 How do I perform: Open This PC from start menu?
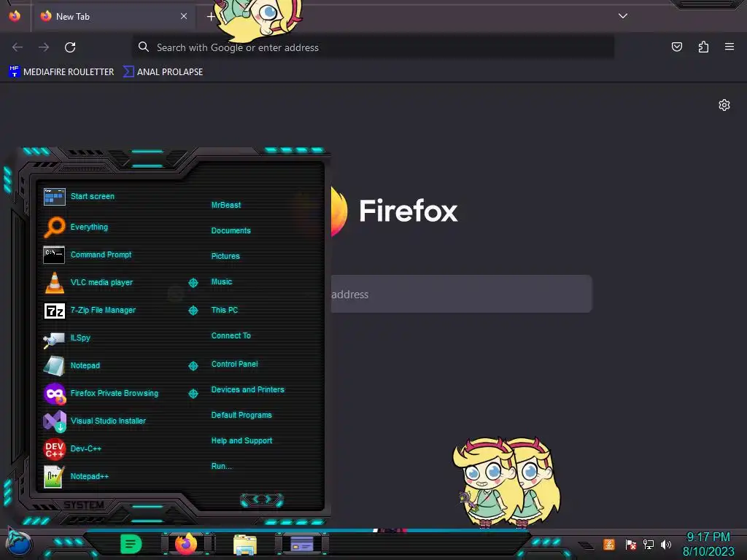click(225, 310)
